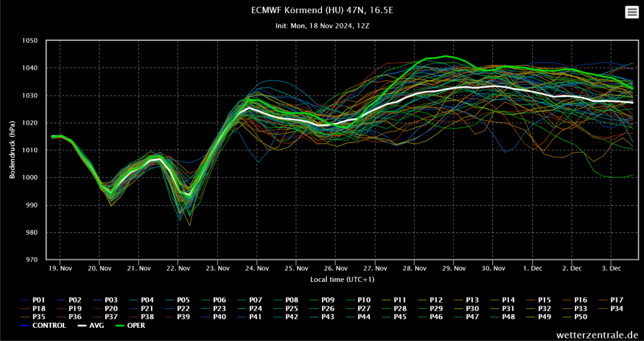Click the wetterzentrale.de credit link

click(597, 335)
